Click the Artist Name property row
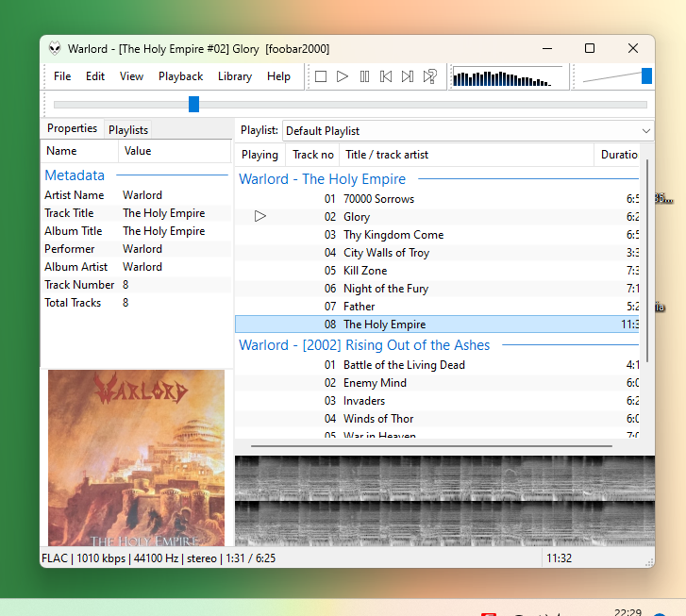This screenshot has height=616, width=686. click(x=136, y=195)
